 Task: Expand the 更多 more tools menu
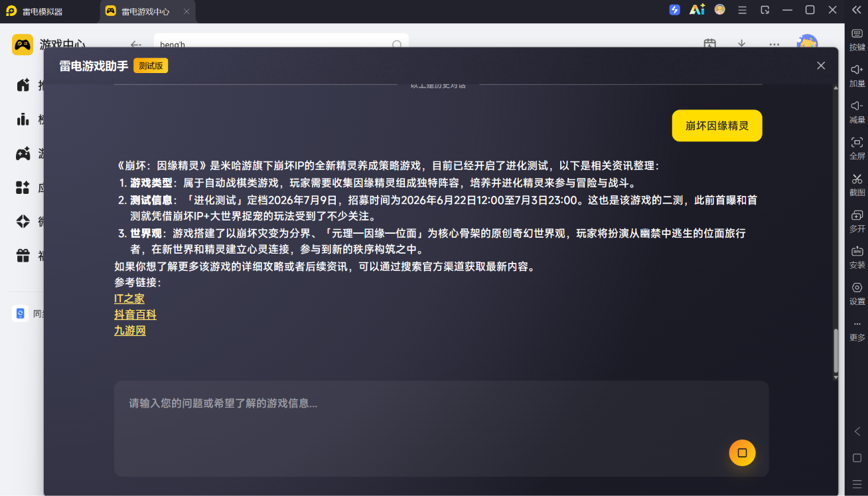click(857, 330)
